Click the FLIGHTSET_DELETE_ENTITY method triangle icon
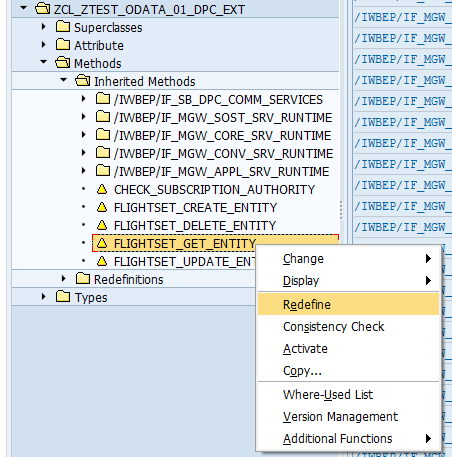 click(x=102, y=225)
